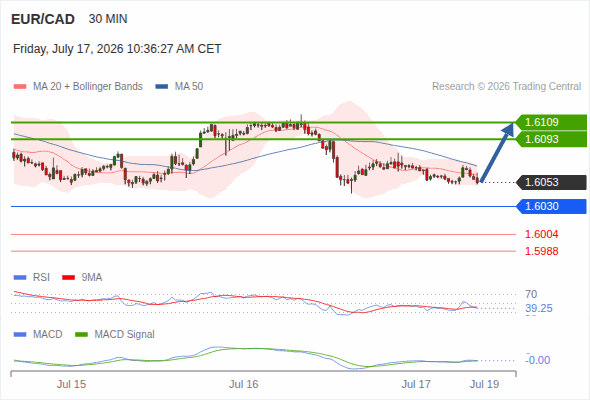This screenshot has width=590, height=400.
Task: Click the MA 20 + Bollinger Bands red swatch
Action: click(x=20, y=87)
